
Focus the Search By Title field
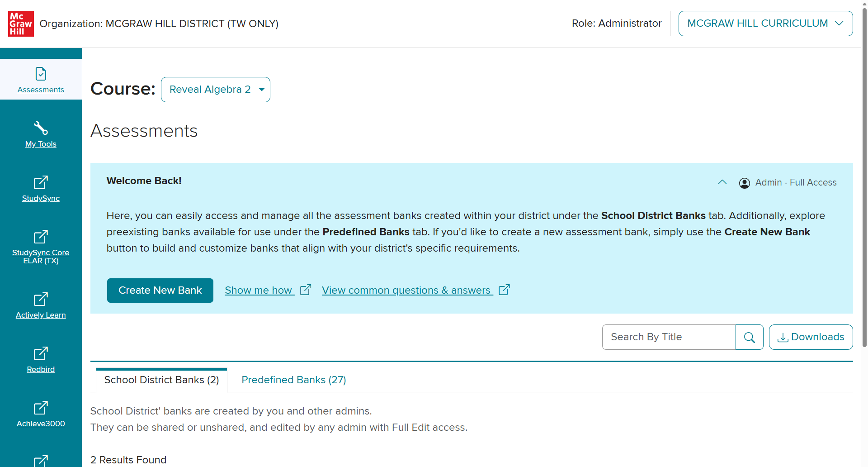pyautogui.click(x=669, y=337)
